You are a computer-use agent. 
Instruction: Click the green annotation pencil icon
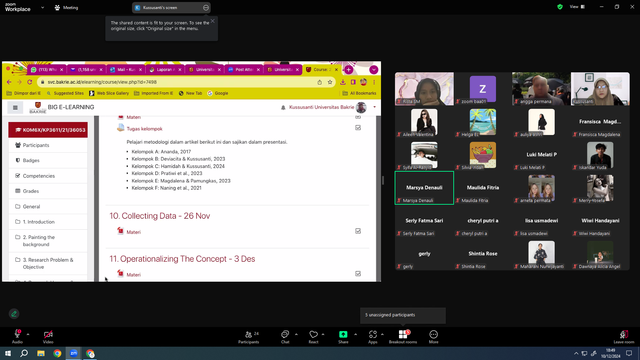click(x=14, y=314)
